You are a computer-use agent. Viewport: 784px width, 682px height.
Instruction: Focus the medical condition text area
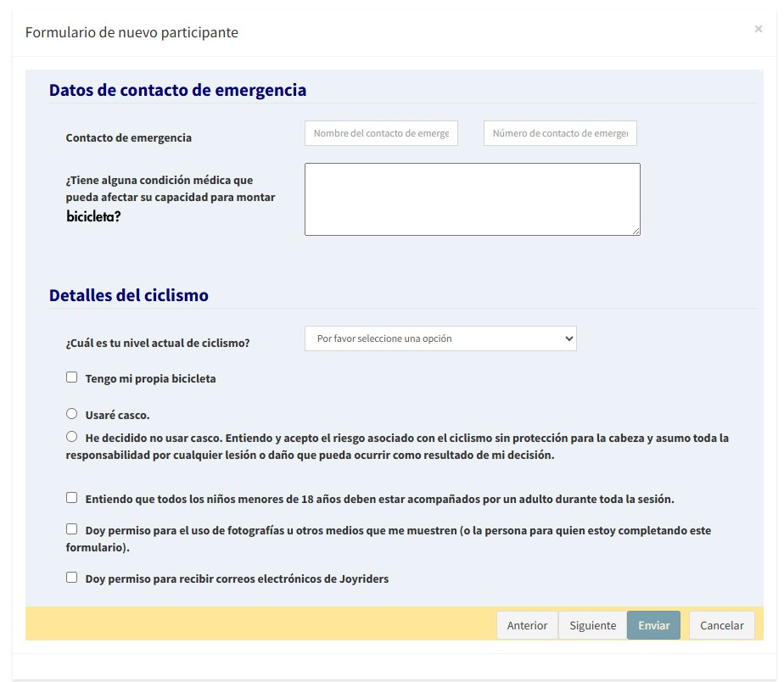[x=473, y=199]
